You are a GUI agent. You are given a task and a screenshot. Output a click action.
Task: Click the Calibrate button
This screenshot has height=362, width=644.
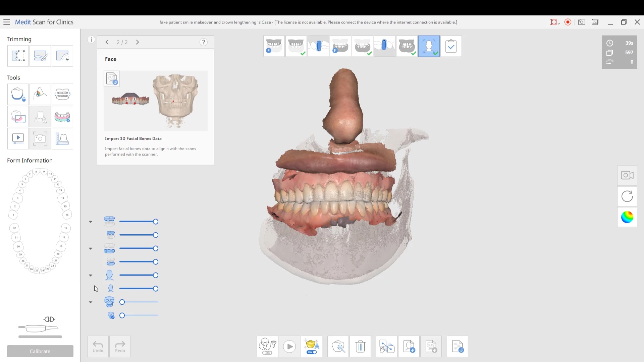click(x=40, y=351)
